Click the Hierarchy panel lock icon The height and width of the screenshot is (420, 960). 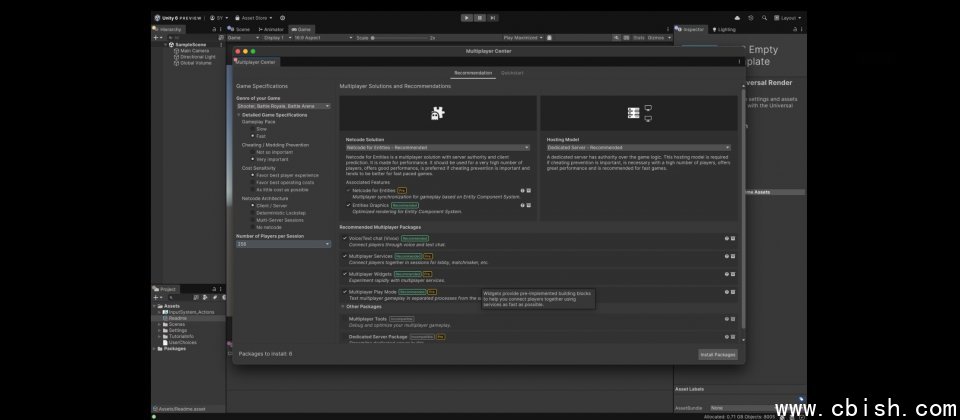pyautogui.click(x=214, y=29)
